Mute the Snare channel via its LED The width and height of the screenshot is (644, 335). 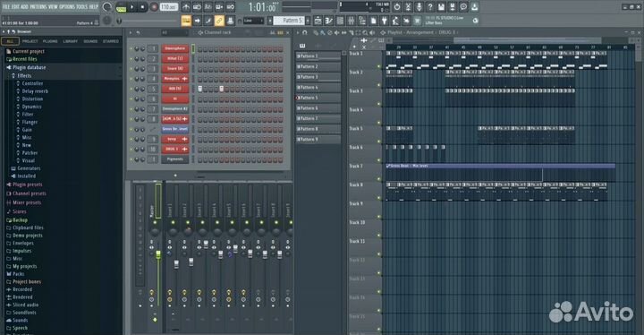[131, 69]
